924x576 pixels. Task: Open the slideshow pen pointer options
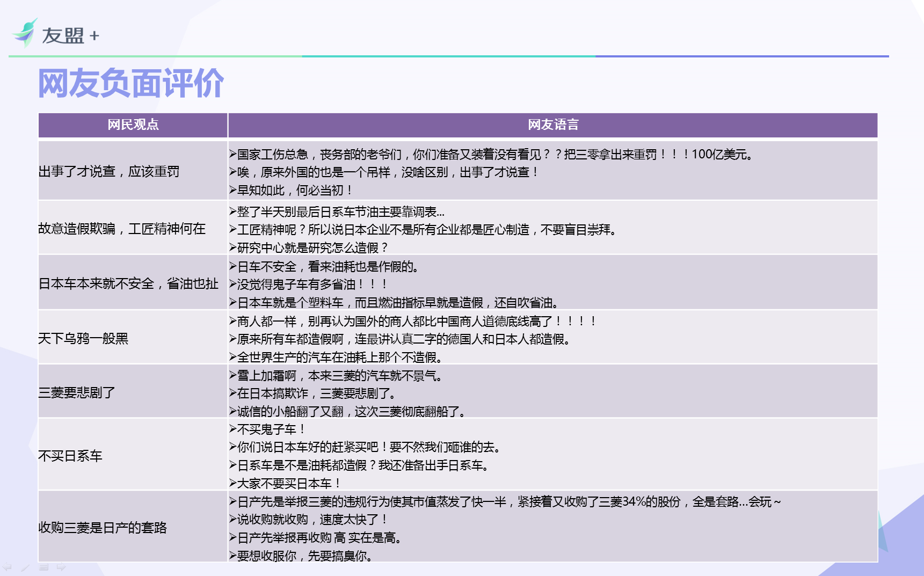[25, 567]
